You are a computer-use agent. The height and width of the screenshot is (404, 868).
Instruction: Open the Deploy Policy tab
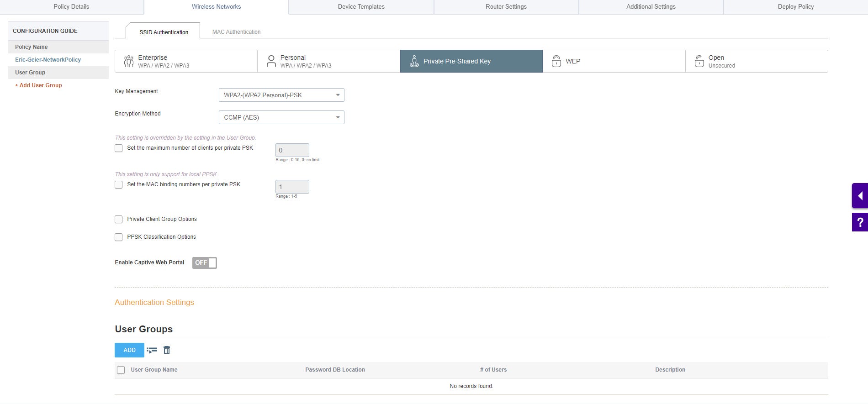(796, 7)
